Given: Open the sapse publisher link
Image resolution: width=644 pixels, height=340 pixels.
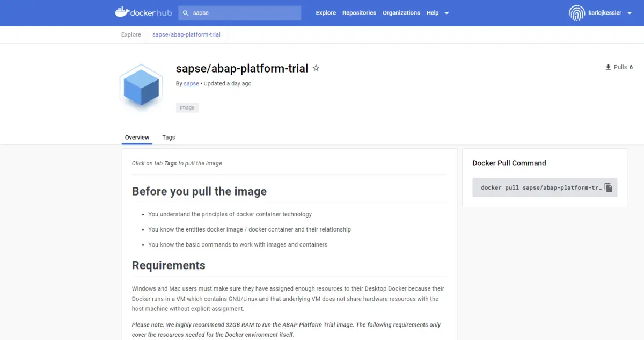Looking at the screenshot, I should tap(191, 84).
